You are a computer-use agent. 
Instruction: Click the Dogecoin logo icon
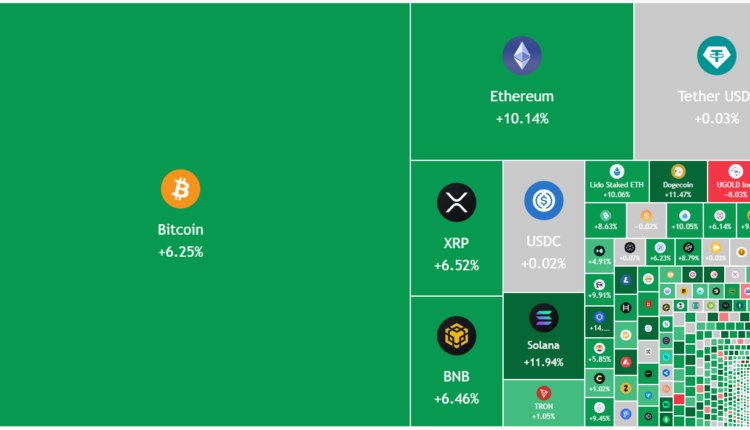[678, 171]
